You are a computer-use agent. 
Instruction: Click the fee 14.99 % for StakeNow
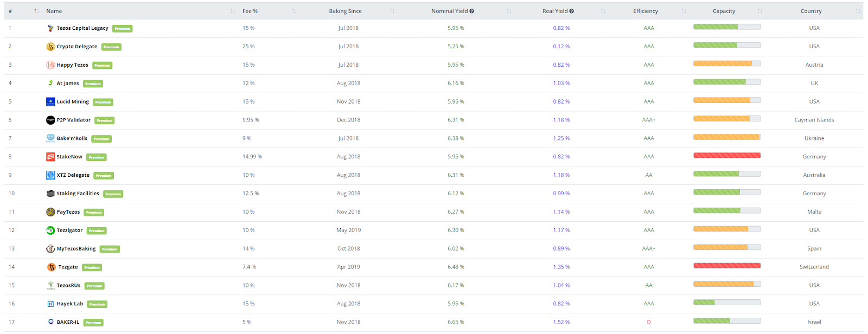coord(252,157)
